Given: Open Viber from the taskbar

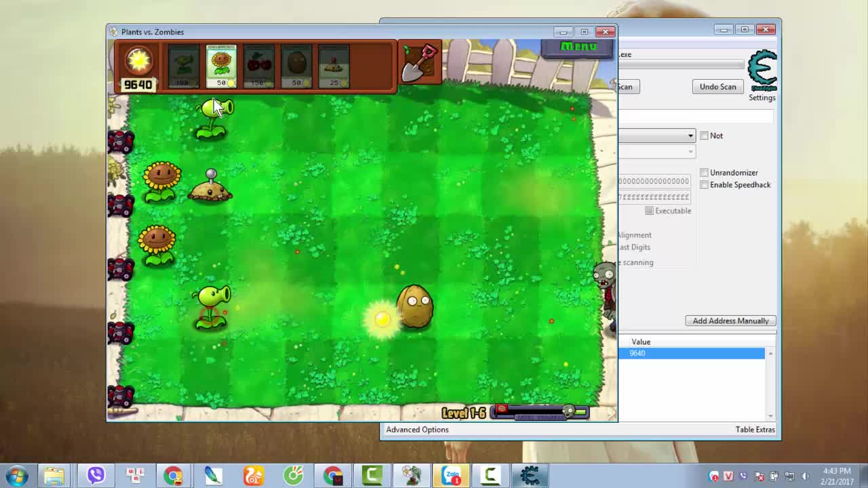Looking at the screenshot, I should point(96,475).
